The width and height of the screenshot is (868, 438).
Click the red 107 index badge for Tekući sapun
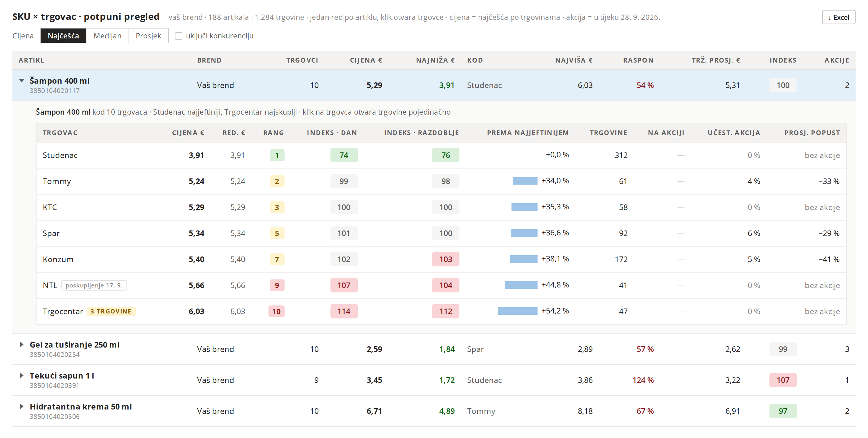tap(783, 380)
